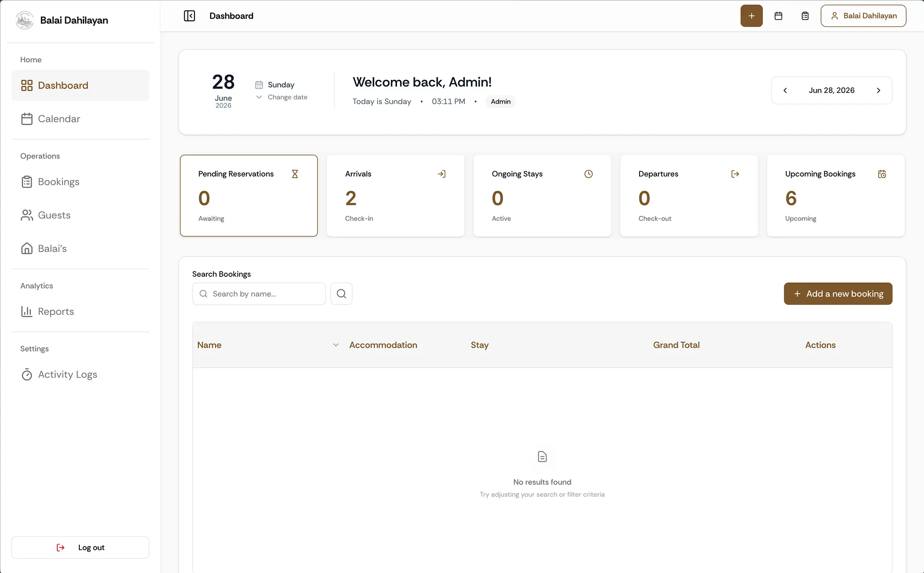Open Dashboard in the sidebar
The height and width of the screenshot is (573, 924).
(x=80, y=85)
